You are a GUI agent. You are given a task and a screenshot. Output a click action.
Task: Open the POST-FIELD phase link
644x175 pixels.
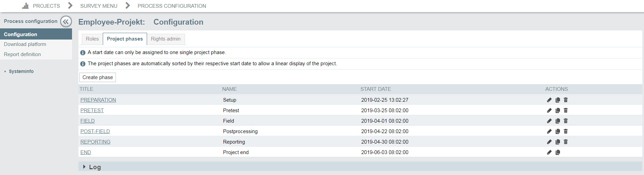point(95,131)
